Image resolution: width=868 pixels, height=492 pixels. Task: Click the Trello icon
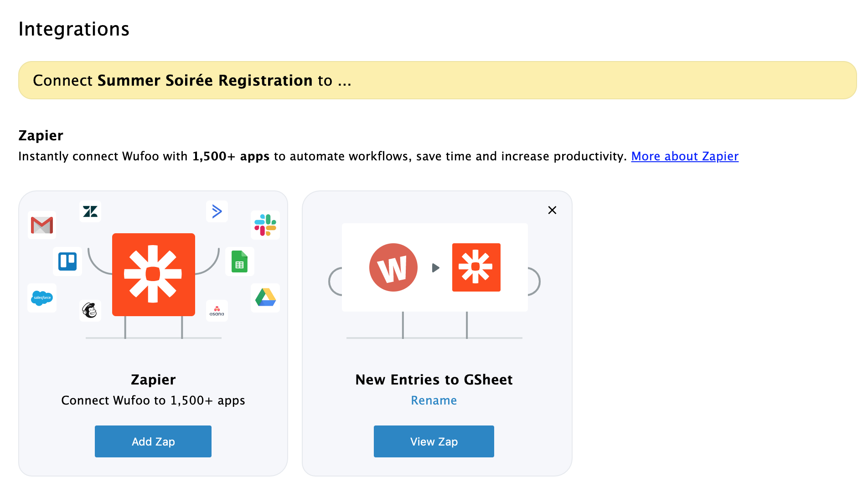(x=67, y=262)
